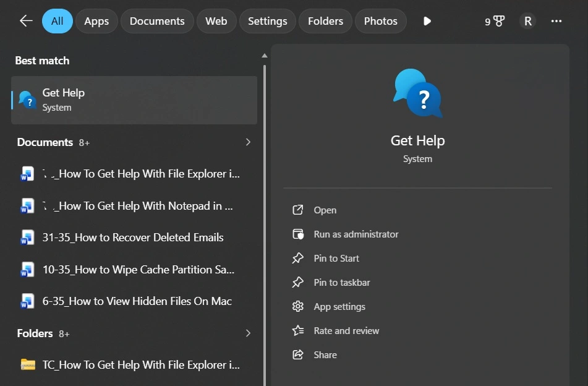The height and width of the screenshot is (386, 588).
Task: Switch to the Apps filter tab
Action: (96, 21)
